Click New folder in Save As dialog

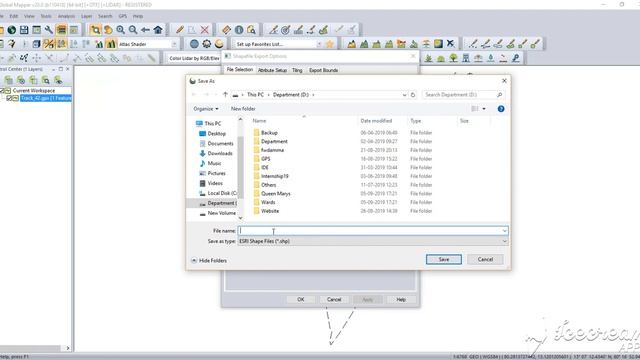pos(243,109)
